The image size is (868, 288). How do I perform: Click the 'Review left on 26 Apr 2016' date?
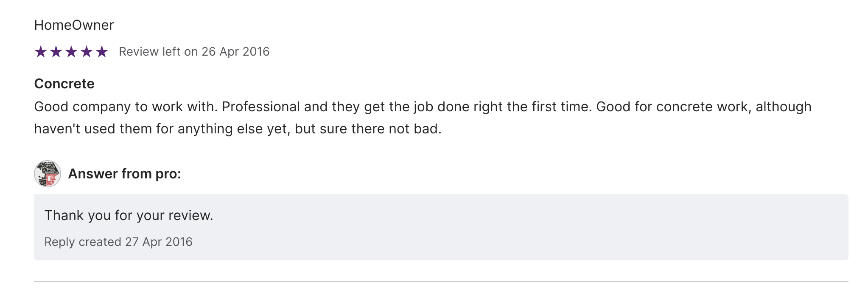coord(194,52)
